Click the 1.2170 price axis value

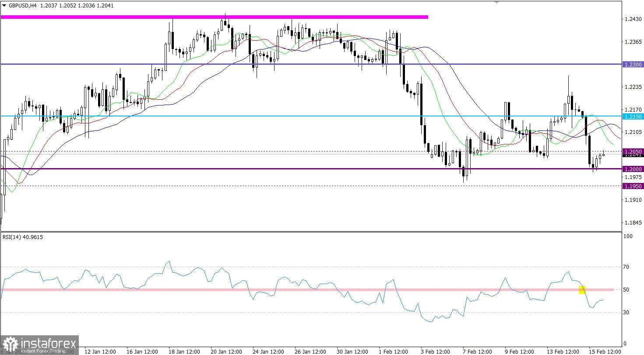pyautogui.click(x=634, y=109)
